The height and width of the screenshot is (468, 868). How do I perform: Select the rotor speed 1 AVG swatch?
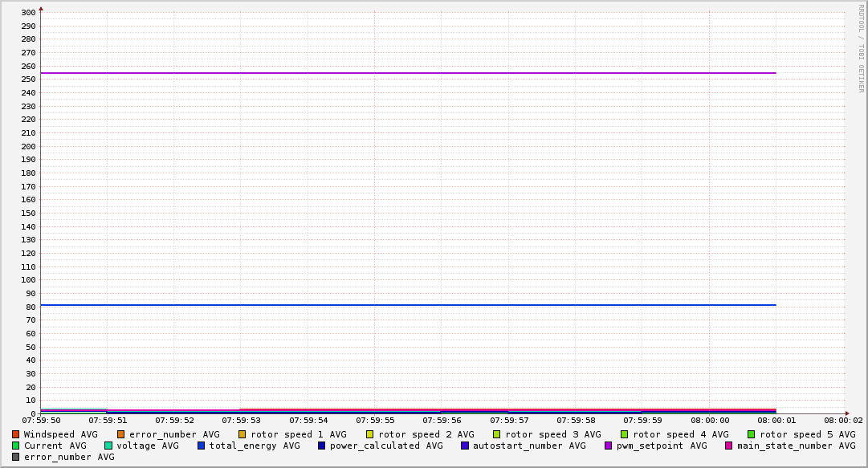click(x=242, y=434)
